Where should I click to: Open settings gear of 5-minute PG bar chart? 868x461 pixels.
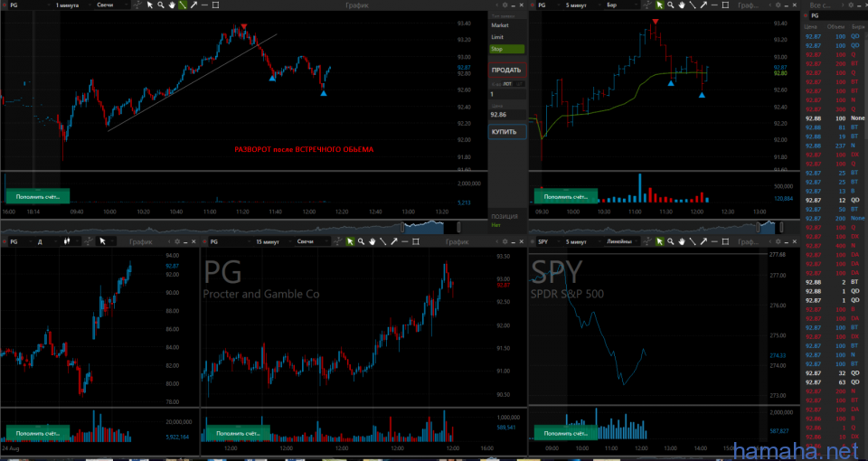(778, 5)
